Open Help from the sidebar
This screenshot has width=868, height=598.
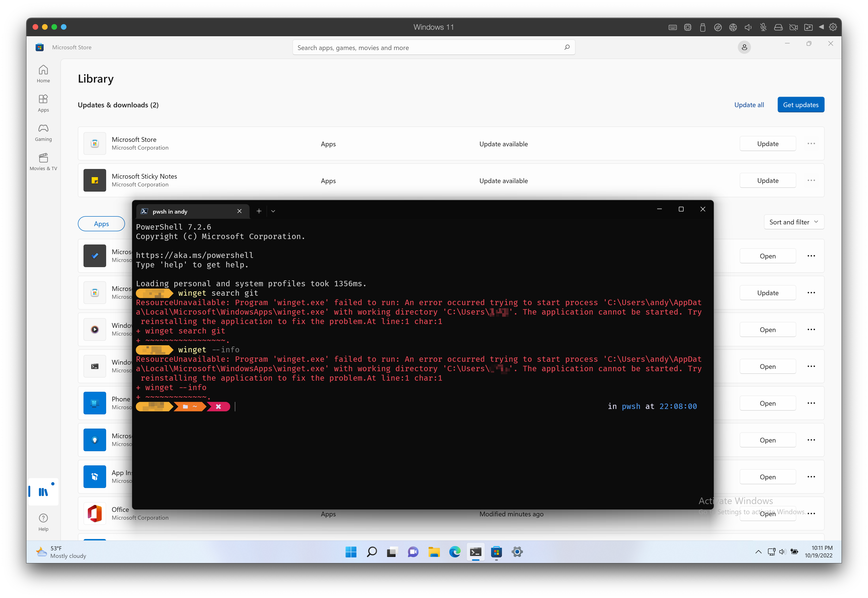[x=43, y=521]
